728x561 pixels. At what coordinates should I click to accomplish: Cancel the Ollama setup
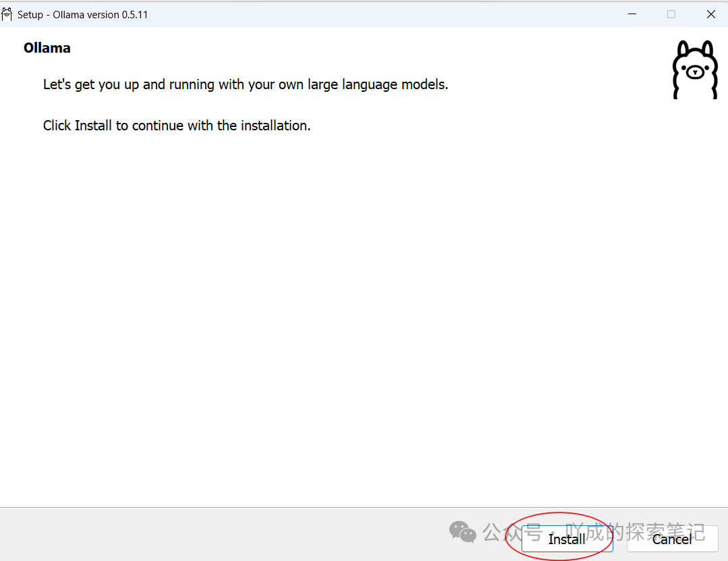click(x=672, y=539)
